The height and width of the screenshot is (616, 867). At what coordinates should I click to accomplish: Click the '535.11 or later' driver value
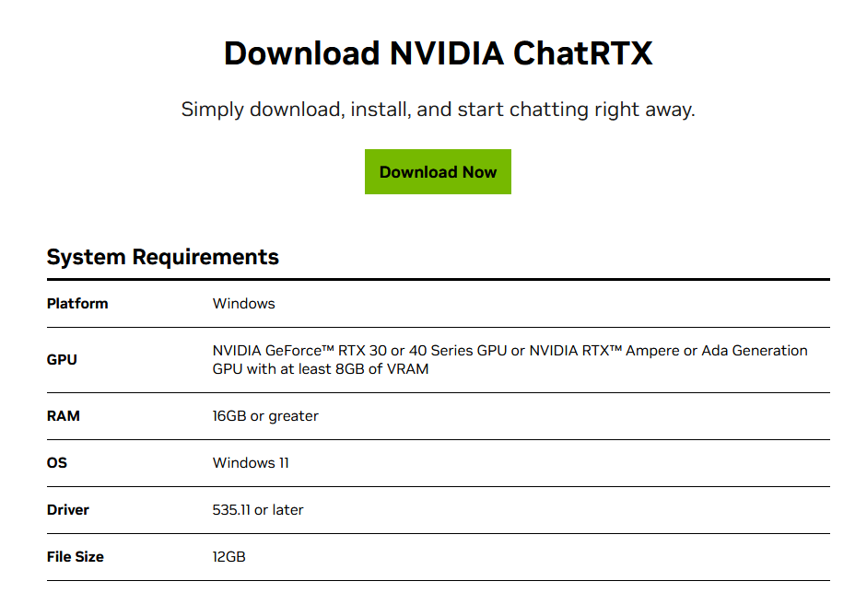pos(258,509)
